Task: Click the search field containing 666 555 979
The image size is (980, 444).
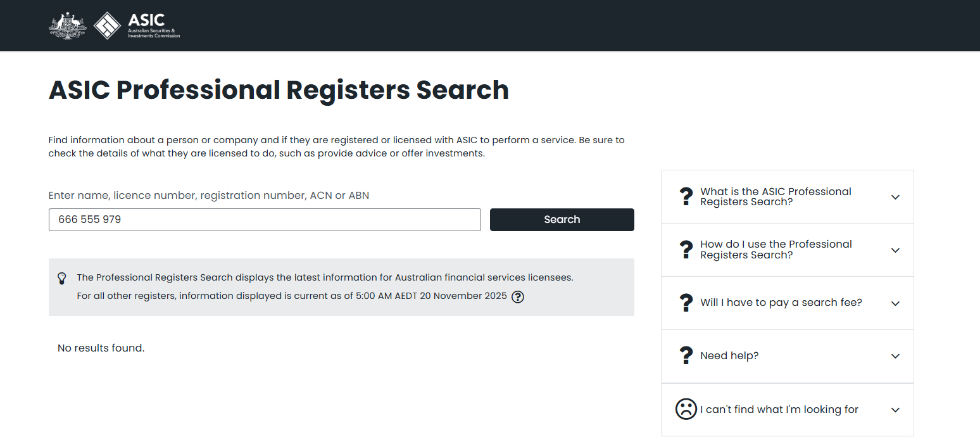Action: (265, 220)
